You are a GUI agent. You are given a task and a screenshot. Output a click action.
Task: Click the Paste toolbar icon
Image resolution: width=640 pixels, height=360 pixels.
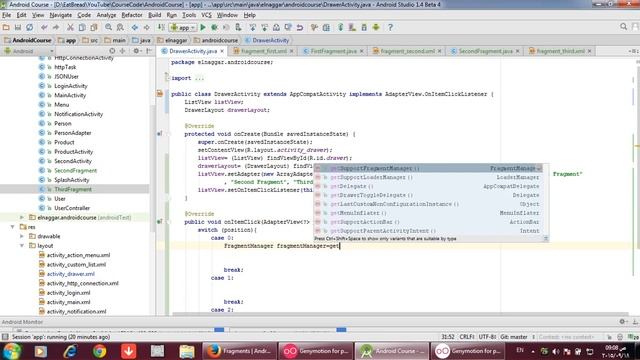click(x=94, y=27)
